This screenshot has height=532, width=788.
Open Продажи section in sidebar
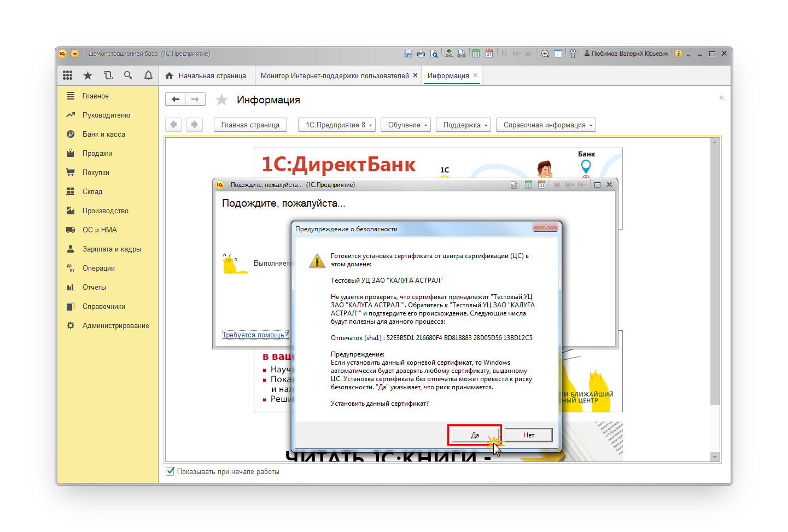click(107, 154)
